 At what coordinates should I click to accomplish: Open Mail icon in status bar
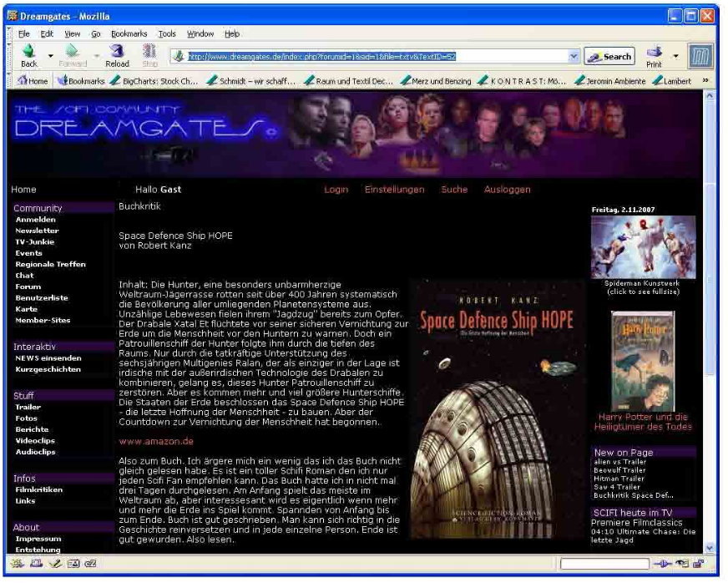click(x=35, y=565)
